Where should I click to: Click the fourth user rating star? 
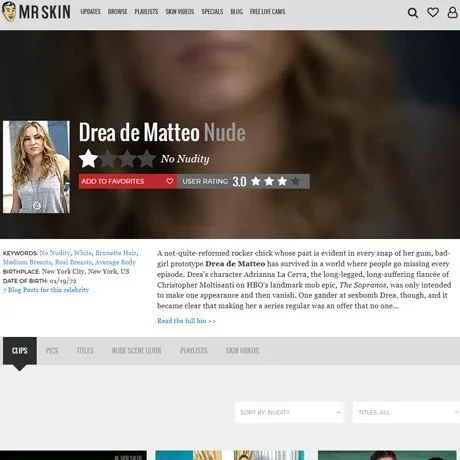point(295,181)
